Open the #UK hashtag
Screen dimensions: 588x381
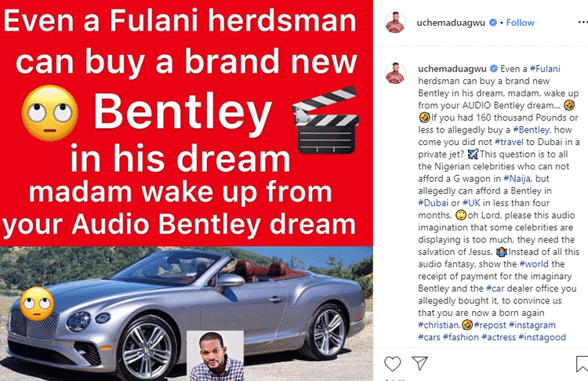pos(471,203)
